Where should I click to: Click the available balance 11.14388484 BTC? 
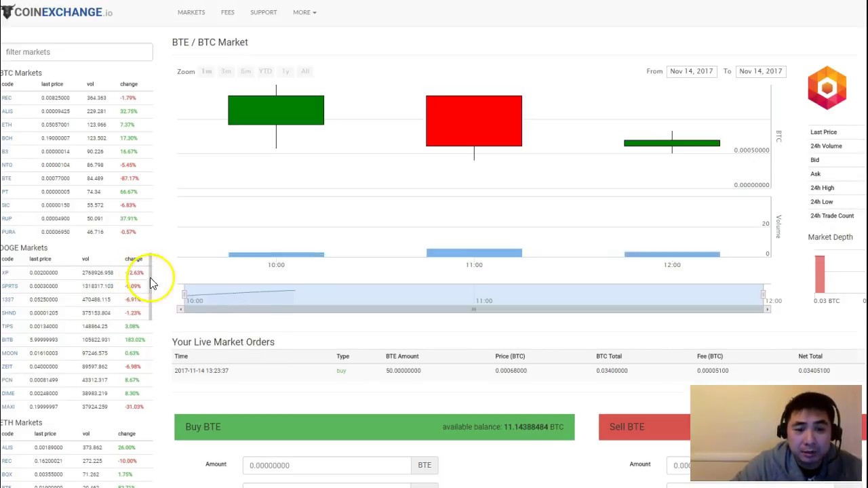coord(502,427)
